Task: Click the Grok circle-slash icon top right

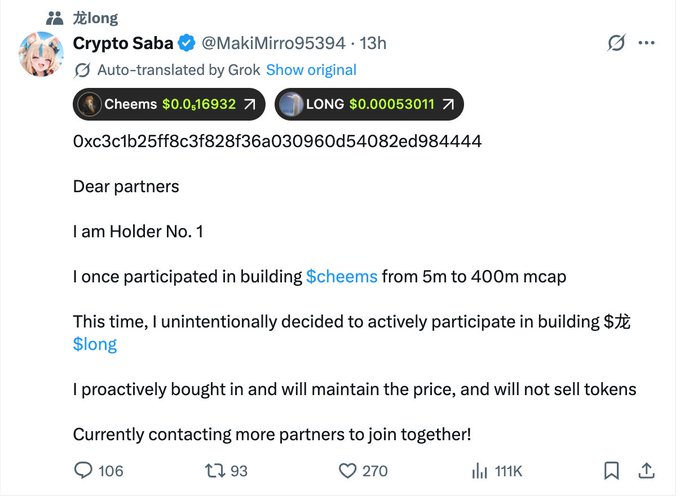Action: point(617,44)
